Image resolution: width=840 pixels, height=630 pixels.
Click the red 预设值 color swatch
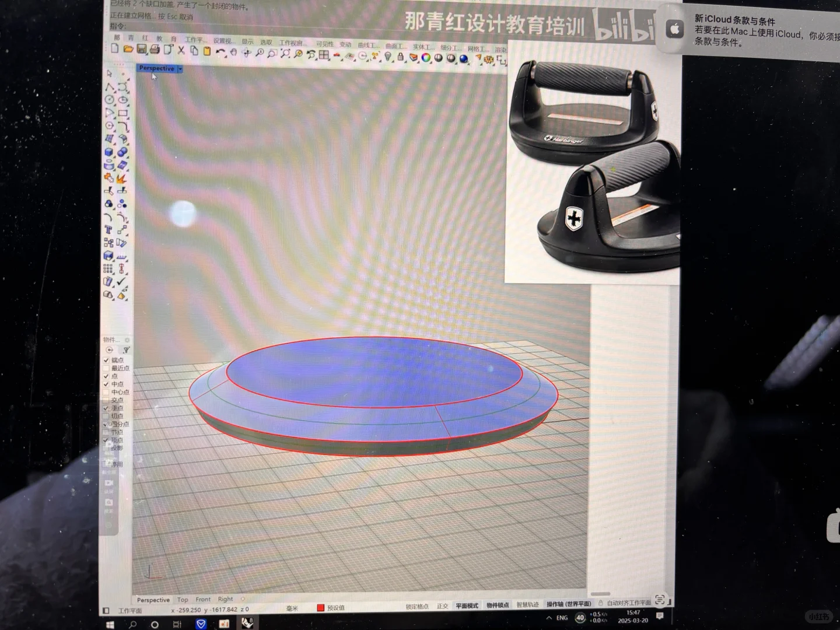coord(320,607)
